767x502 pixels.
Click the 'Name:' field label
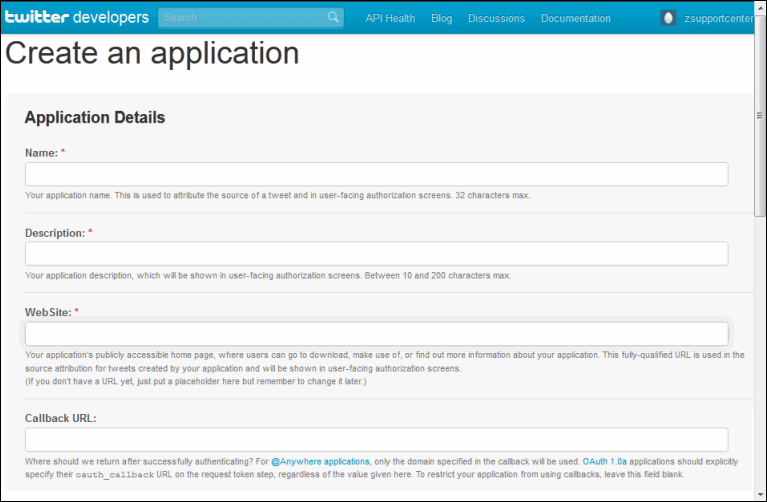42,153
